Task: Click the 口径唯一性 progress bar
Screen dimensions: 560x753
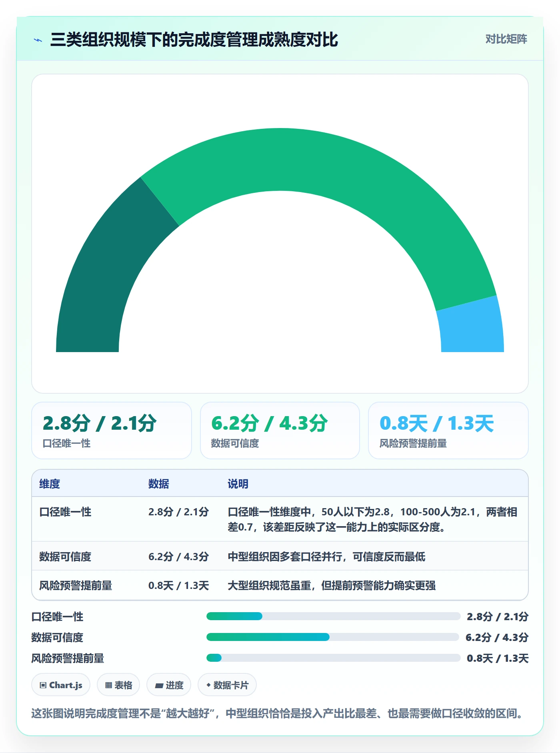Action: pyautogui.click(x=333, y=616)
